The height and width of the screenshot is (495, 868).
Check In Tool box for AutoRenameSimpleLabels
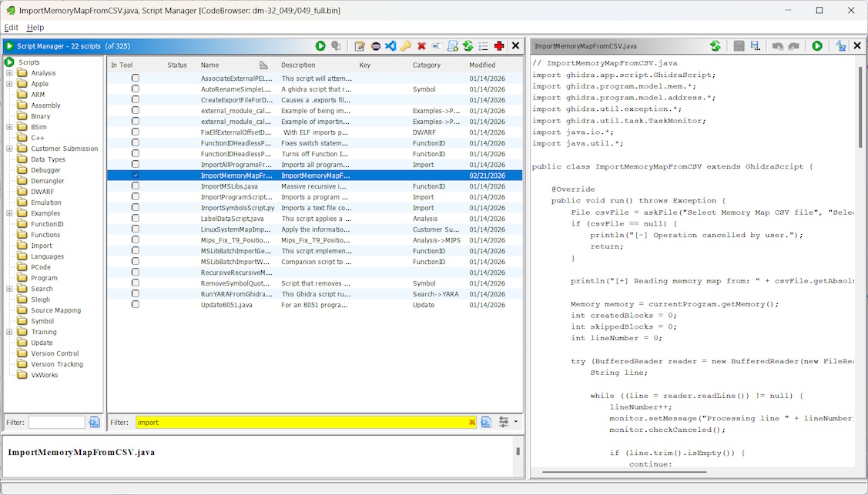click(136, 89)
